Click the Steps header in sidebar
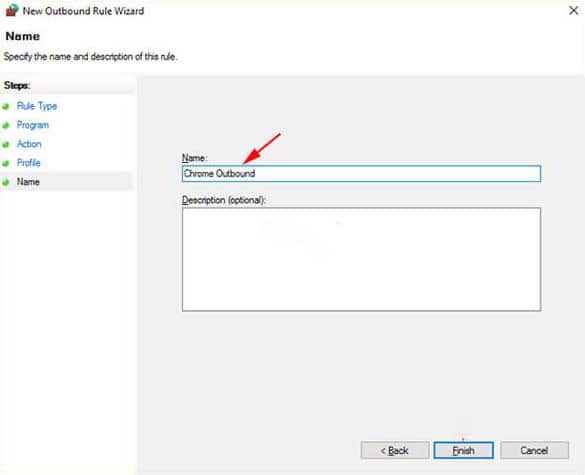This screenshot has height=475, width=585. click(17, 85)
